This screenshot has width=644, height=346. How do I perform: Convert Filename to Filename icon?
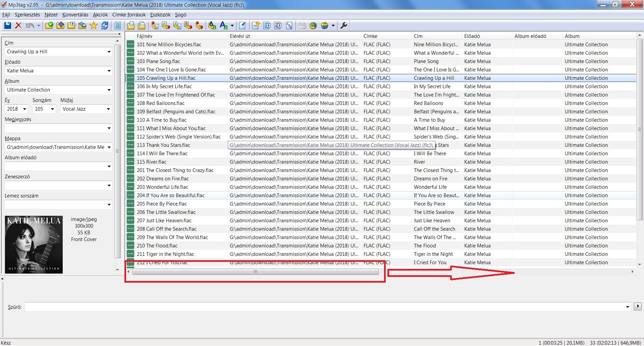[x=177, y=25]
